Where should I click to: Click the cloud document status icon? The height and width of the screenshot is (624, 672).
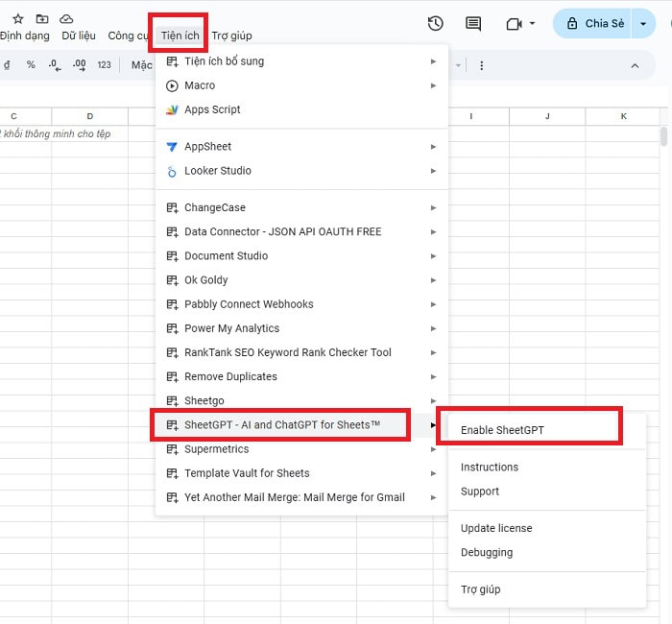click(x=66, y=18)
